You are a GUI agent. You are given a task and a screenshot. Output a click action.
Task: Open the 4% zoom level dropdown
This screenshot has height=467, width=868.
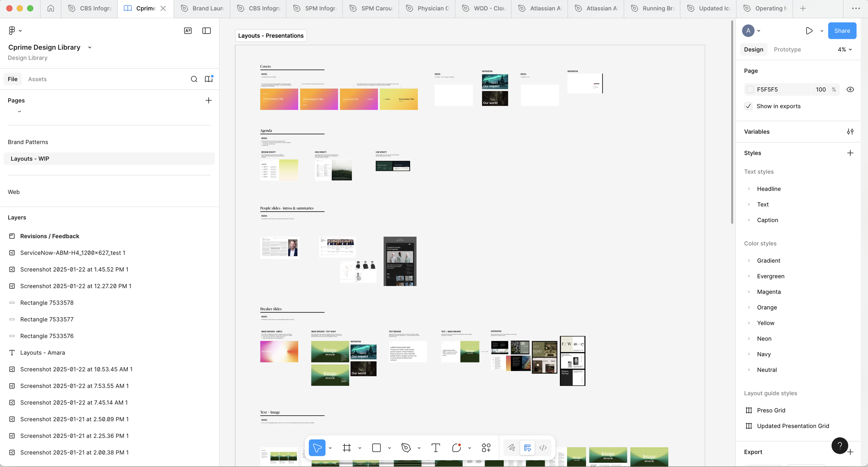(x=844, y=49)
